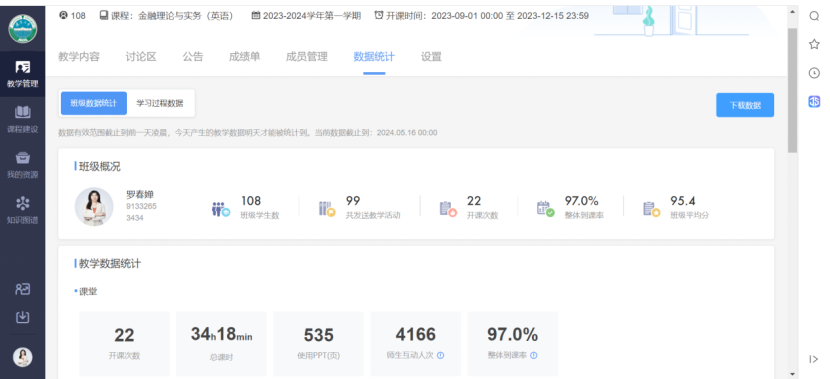Select the 数据统计 tab
The width and height of the screenshot is (830, 379).
point(374,57)
